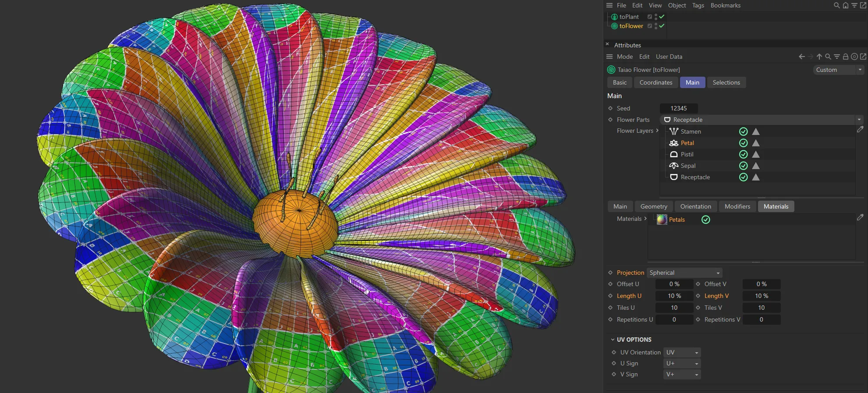Open the User Data menu
Image resolution: width=868 pixels, height=393 pixels.
pyautogui.click(x=669, y=57)
